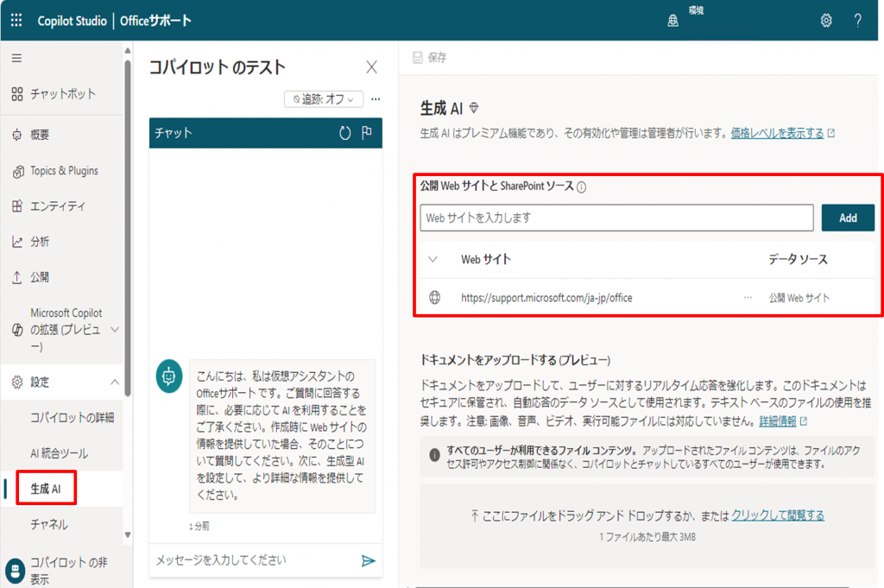Click the 設定 gear icon in sidebar
884x588 pixels.
pyautogui.click(x=17, y=383)
